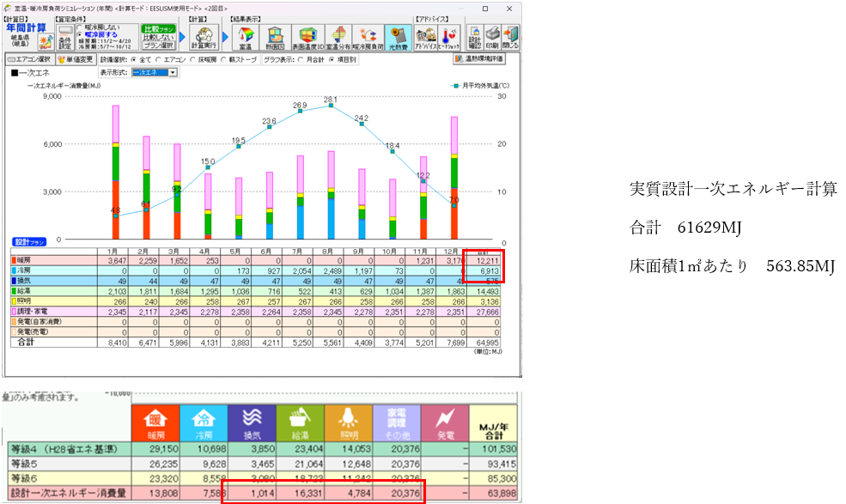This screenshot has height=504, width=846.
Task: Open the 室温 result view
Action: pos(245,37)
